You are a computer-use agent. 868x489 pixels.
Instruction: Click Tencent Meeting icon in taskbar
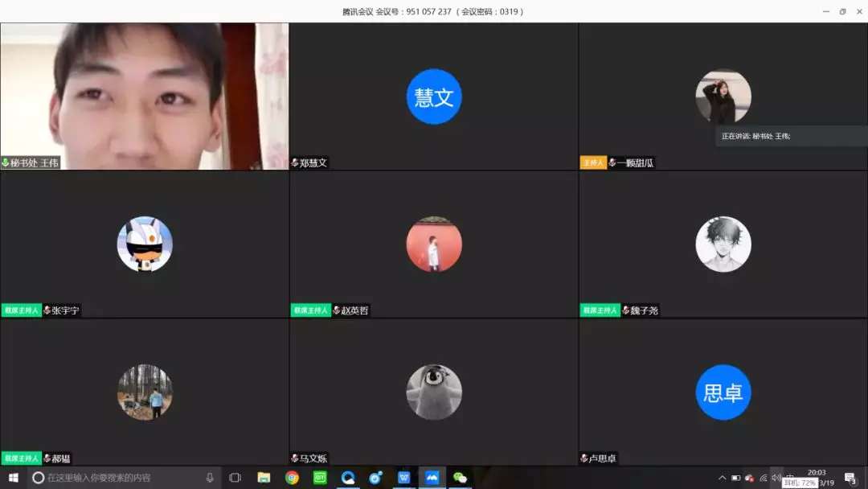(x=432, y=478)
